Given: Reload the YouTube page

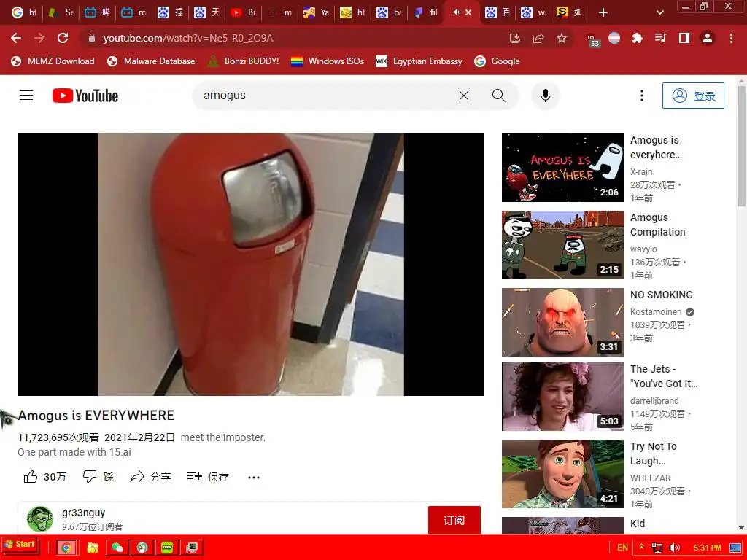Looking at the screenshot, I should (63, 38).
